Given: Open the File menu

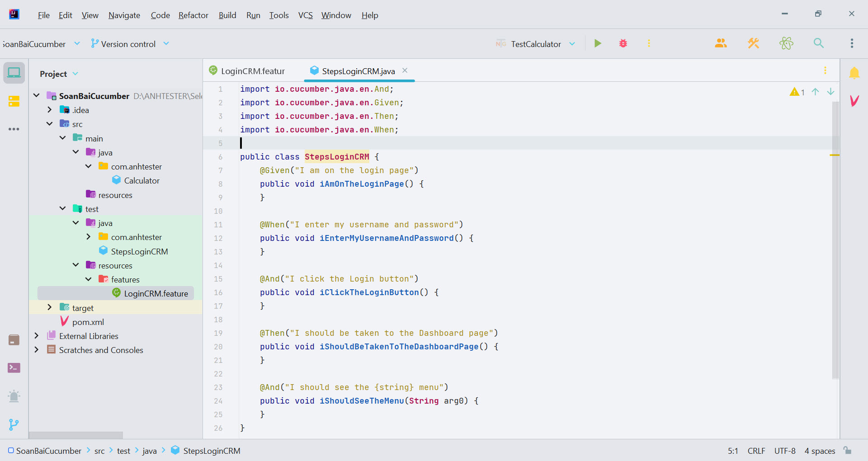Looking at the screenshot, I should 44,15.
